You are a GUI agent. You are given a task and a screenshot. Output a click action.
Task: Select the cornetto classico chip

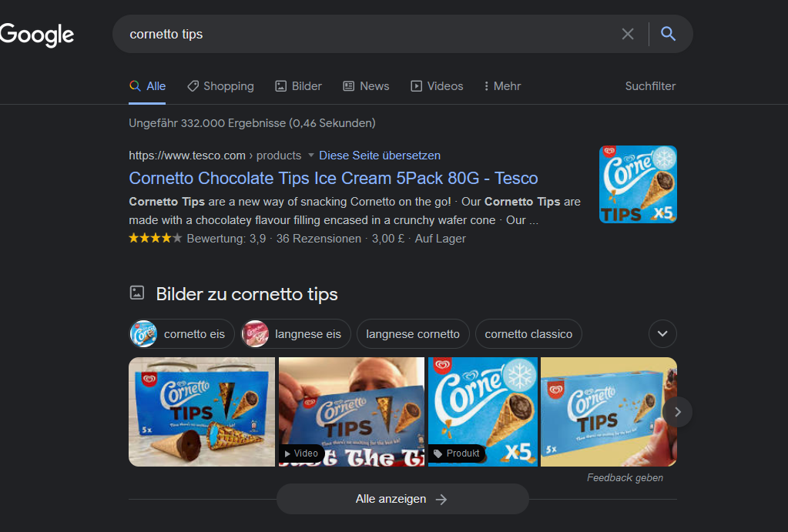pos(528,334)
